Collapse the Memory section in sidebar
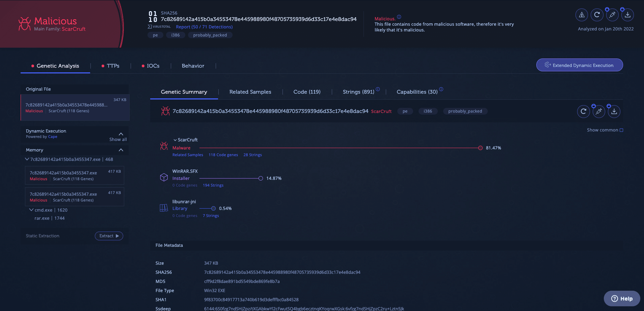644x311 pixels. (120, 150)
